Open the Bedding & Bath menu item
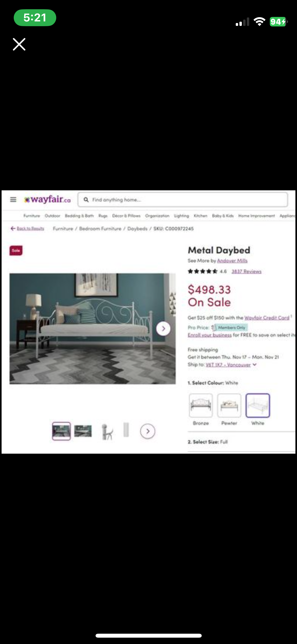297x644 pixels. click(x=79, y=216)
